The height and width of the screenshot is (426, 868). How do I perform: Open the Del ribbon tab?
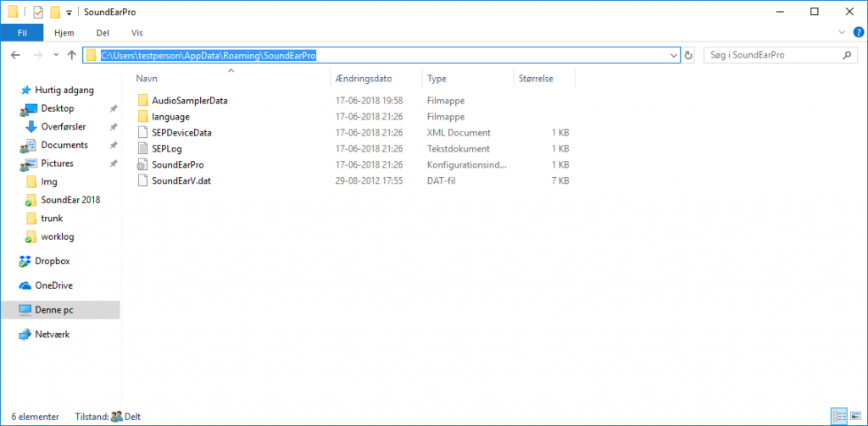(x=103, y=33)
